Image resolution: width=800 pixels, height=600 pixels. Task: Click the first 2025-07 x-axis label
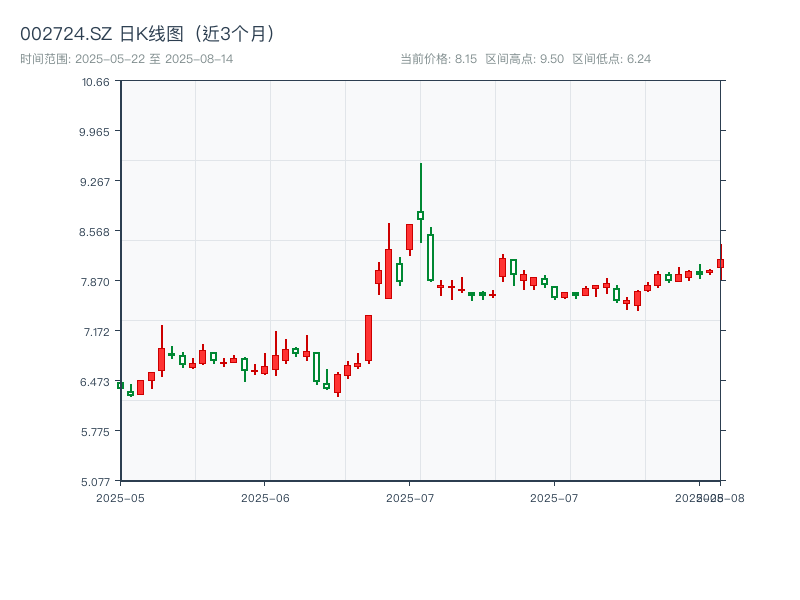(410, 497)
